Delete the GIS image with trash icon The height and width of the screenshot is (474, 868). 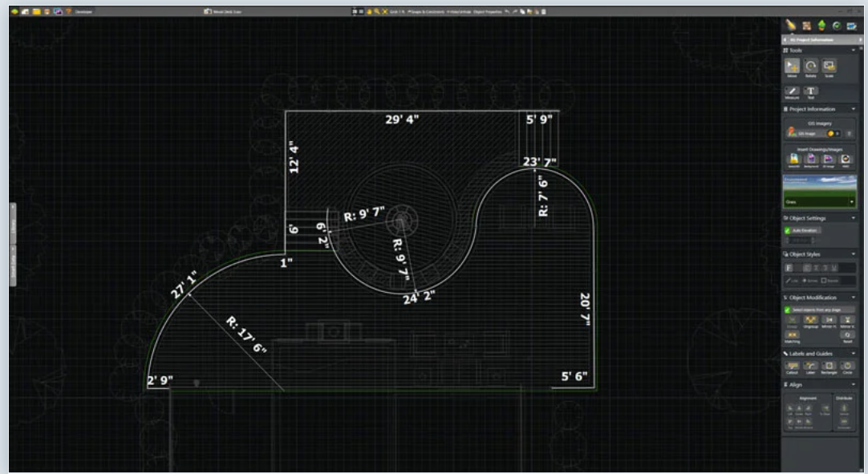tap(849, 133)
